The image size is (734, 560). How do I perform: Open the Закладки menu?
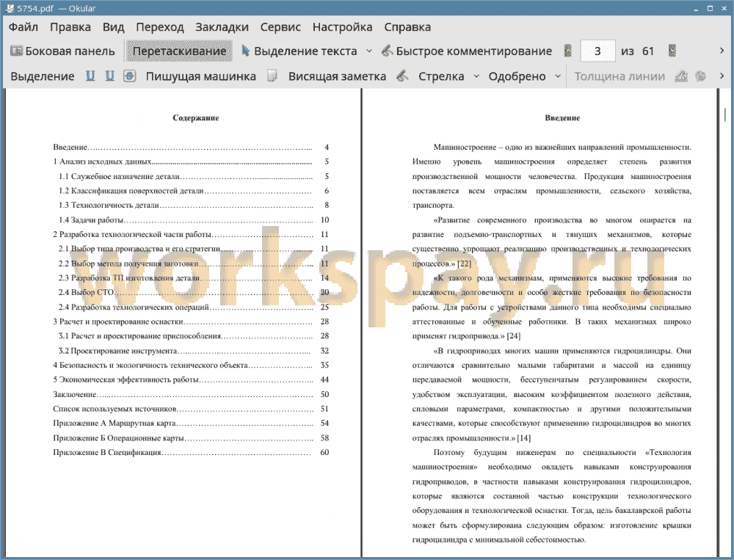(x=222, y=27)
